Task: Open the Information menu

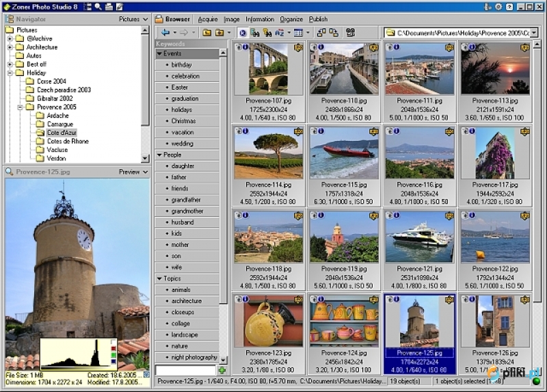Action: pos(260,19)
